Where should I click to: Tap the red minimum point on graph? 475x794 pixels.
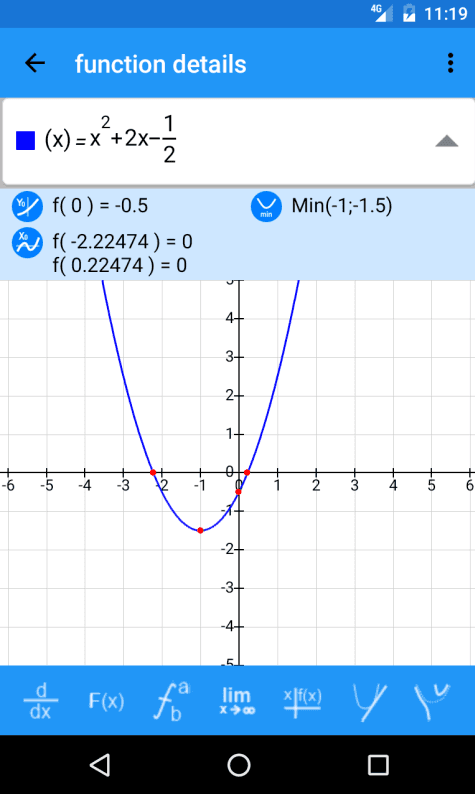click(201, 530)
